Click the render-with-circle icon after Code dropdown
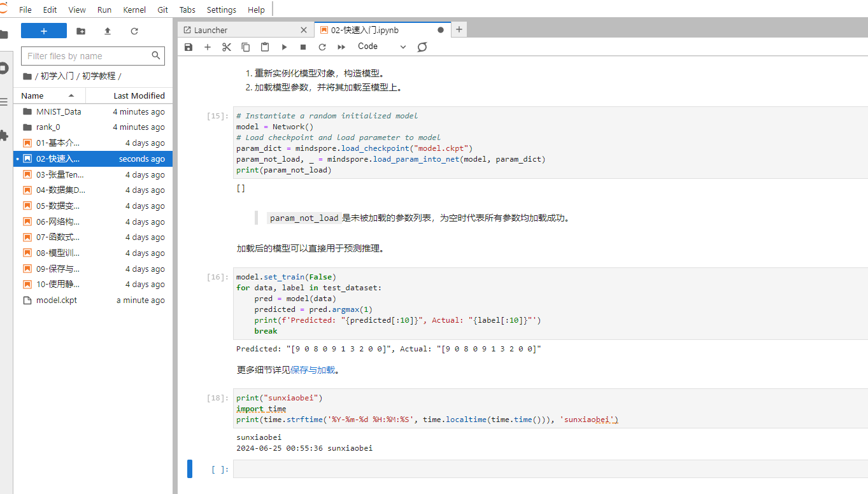The height and width of the screenshot is (494, 868). [422, 46]
